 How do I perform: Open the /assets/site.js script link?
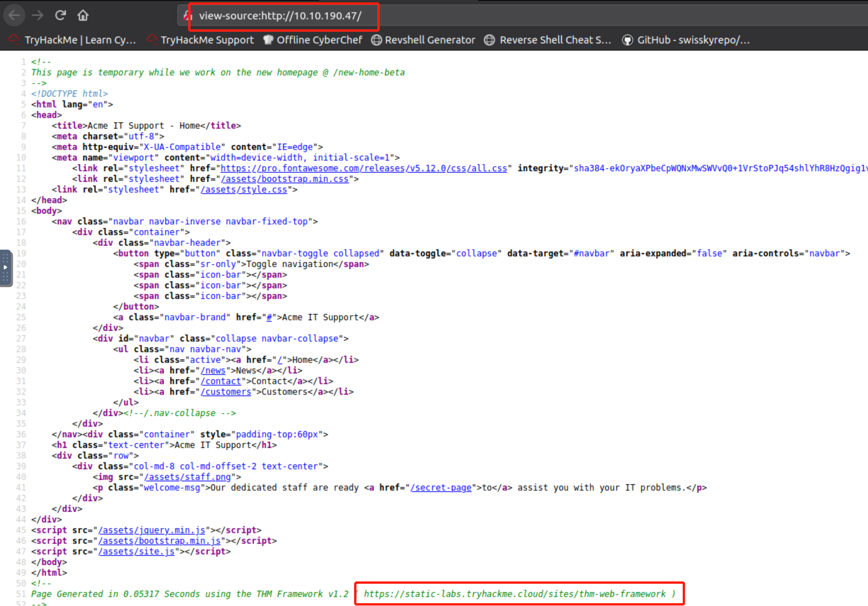click(136, 552)
